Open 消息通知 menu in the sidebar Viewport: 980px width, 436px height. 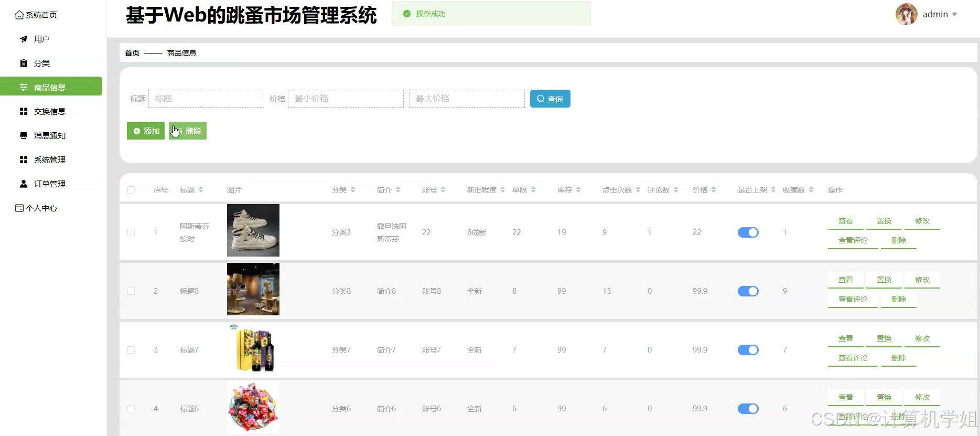[50, 136]
